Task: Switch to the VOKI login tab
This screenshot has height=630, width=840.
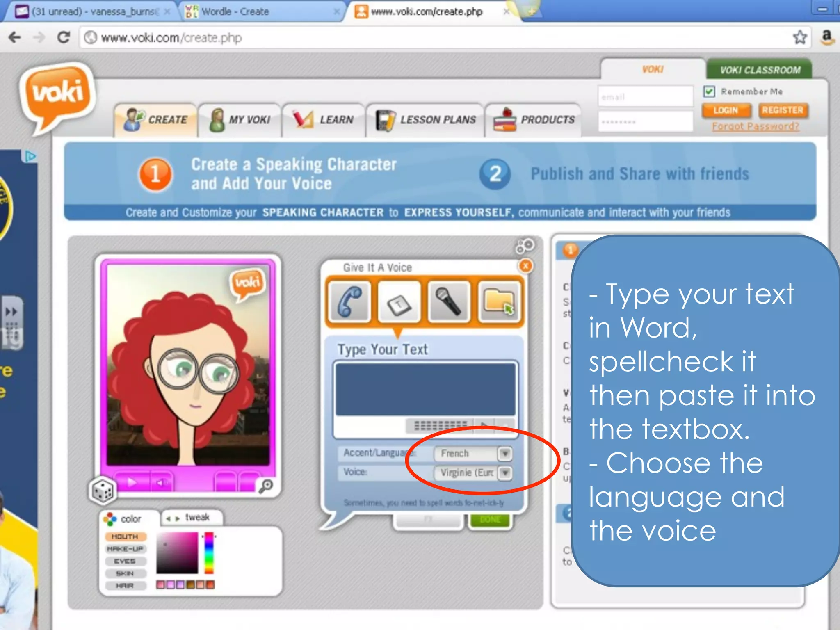Action: coord(653,69)
